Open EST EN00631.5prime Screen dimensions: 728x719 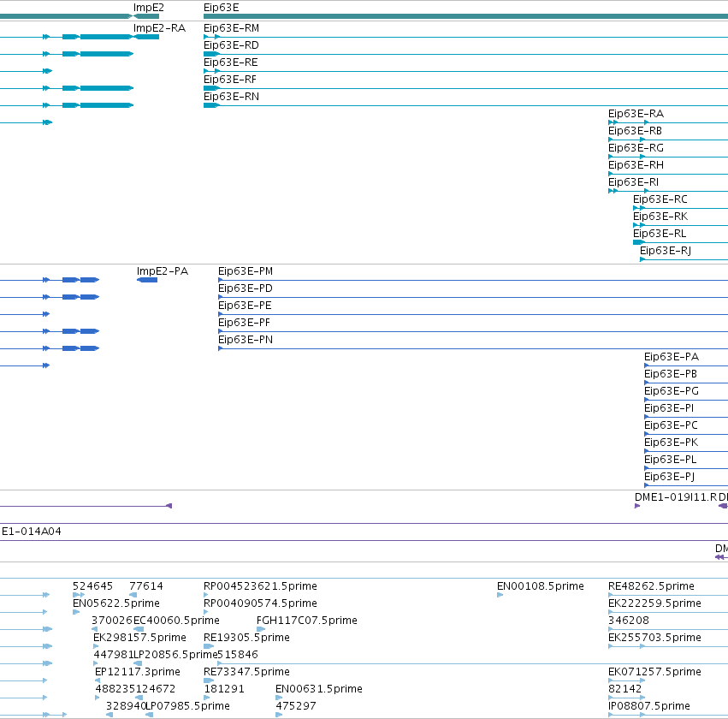point(319,690)
